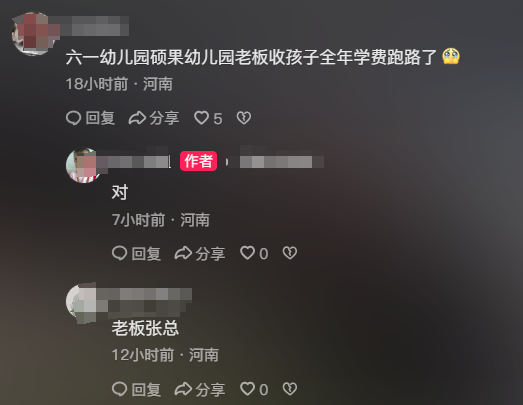Open avatar of the "老板张总" commenter

(83, 302)
